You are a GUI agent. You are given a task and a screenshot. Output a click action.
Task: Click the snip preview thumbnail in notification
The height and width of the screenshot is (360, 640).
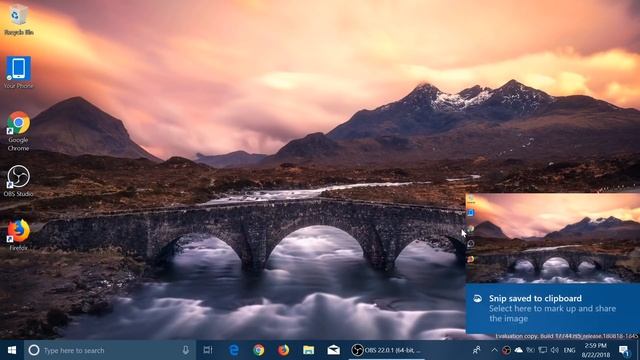553,238
